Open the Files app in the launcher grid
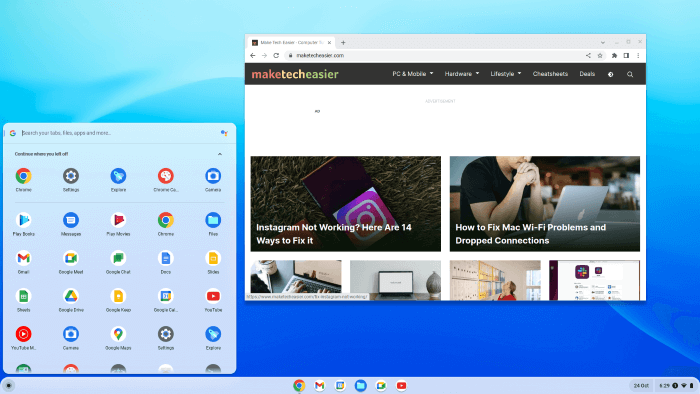The height and width of the screenshot is (394, 700). pyautogui.click(x=213, y=220)
